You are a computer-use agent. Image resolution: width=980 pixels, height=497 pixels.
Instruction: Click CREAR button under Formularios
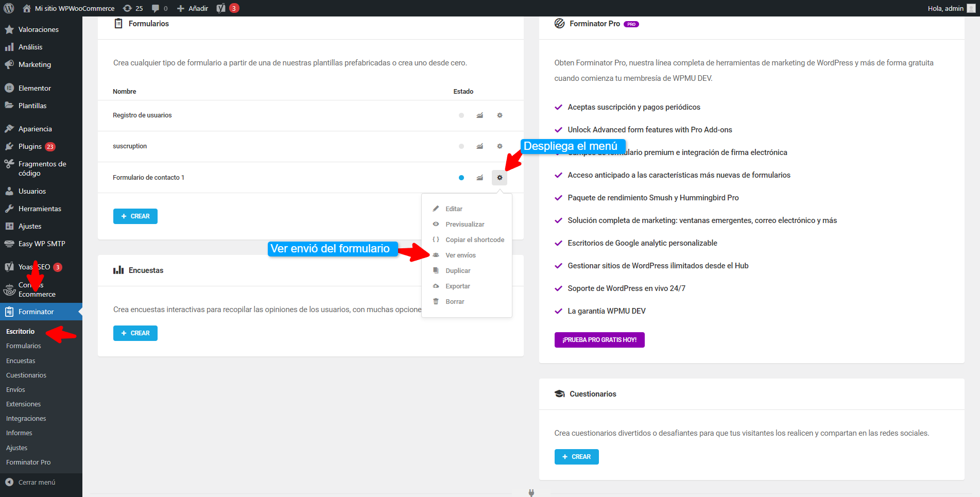coord(135,216)
